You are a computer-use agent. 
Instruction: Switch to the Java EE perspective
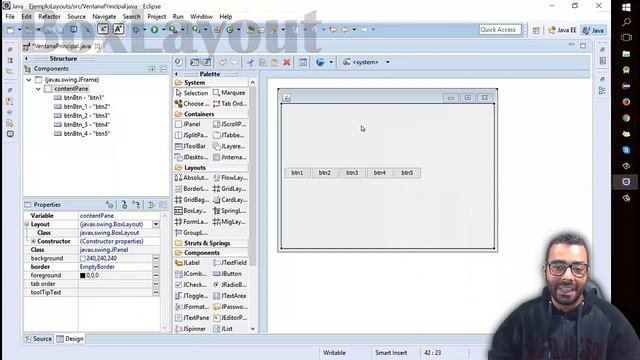(x=562, y=30)
